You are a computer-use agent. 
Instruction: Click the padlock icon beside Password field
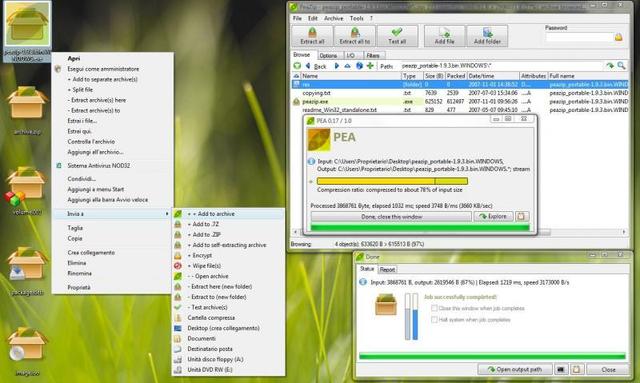[618, 37]
